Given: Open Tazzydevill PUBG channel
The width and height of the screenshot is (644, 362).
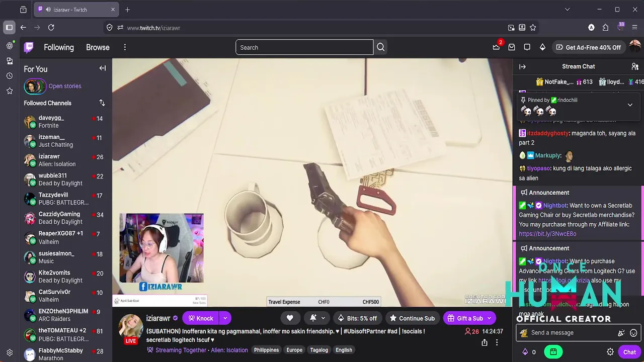Looking at the screenshot, I should [x=64, y=199].
